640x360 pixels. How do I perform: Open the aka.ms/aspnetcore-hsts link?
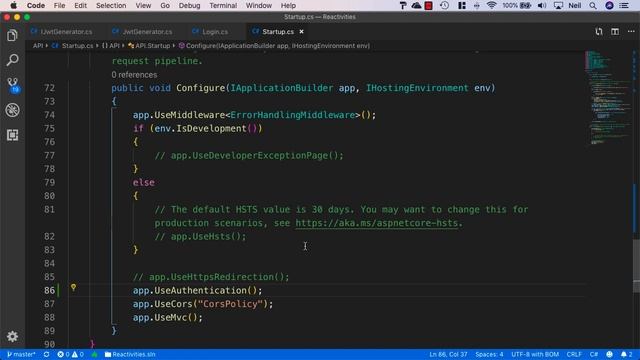coord(377,223)
